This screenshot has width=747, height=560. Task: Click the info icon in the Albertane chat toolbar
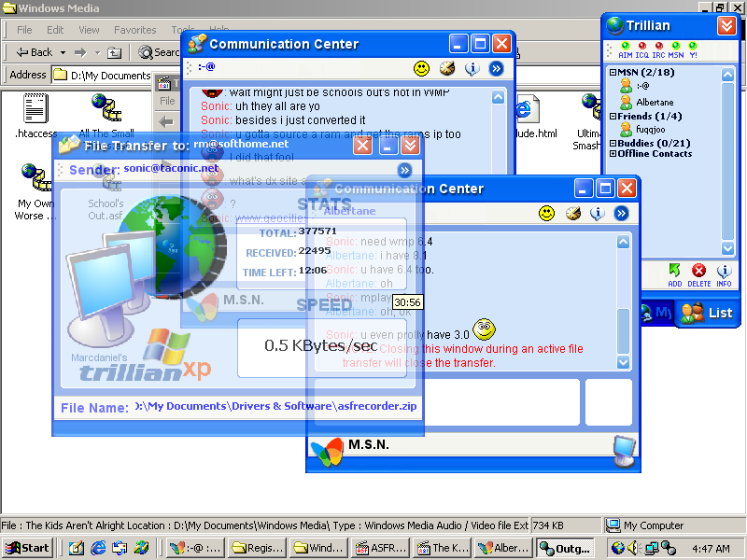(x=597, y=213)
